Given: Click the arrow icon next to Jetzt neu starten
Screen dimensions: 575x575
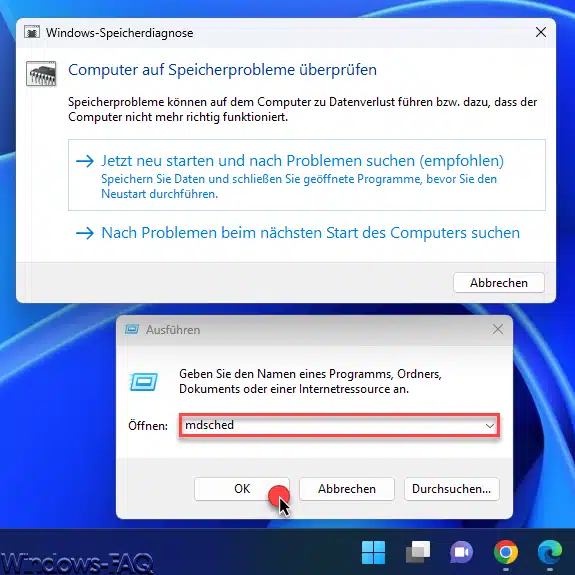Looking at the screenshot, I should pyautogui.click(x=85, y=161).
